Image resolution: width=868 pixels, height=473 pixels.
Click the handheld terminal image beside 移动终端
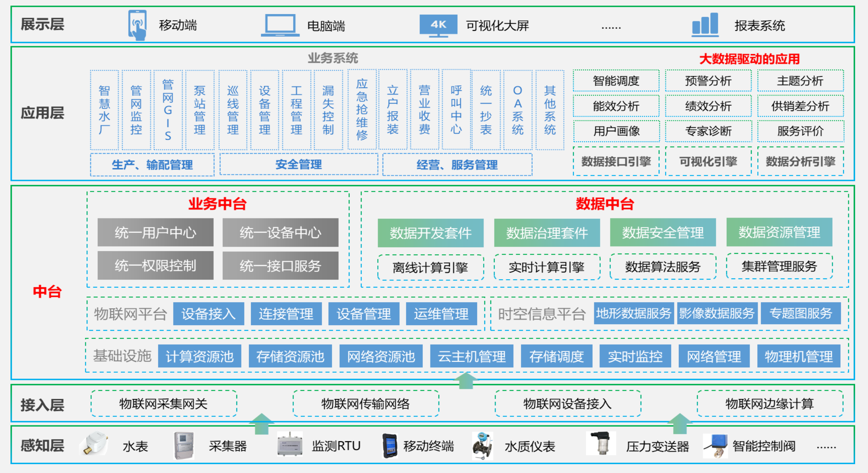(390, 446)
